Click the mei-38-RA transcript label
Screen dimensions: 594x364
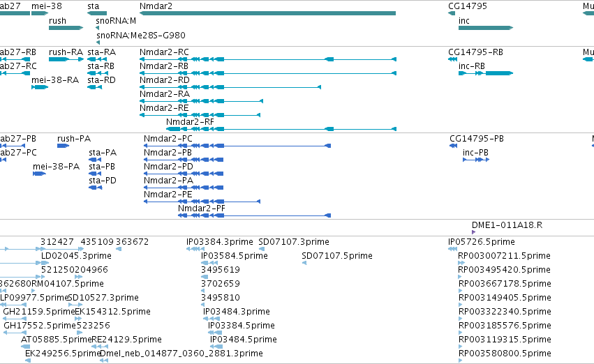coord(55,79)
